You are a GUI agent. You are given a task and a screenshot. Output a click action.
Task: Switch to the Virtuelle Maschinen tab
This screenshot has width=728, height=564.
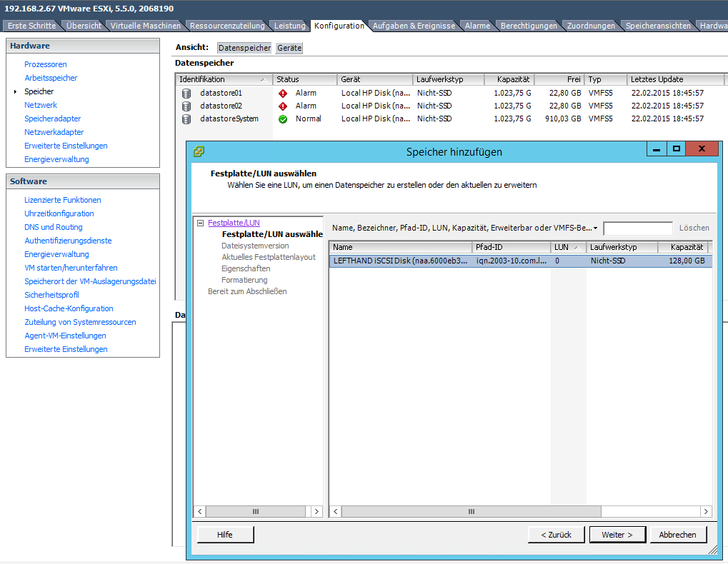click(146, 26)
